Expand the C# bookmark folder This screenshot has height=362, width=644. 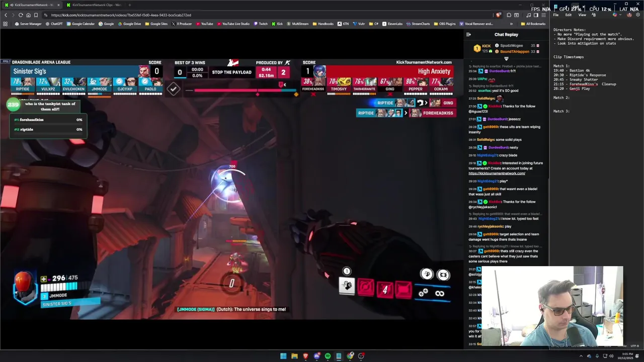(373, 24)
